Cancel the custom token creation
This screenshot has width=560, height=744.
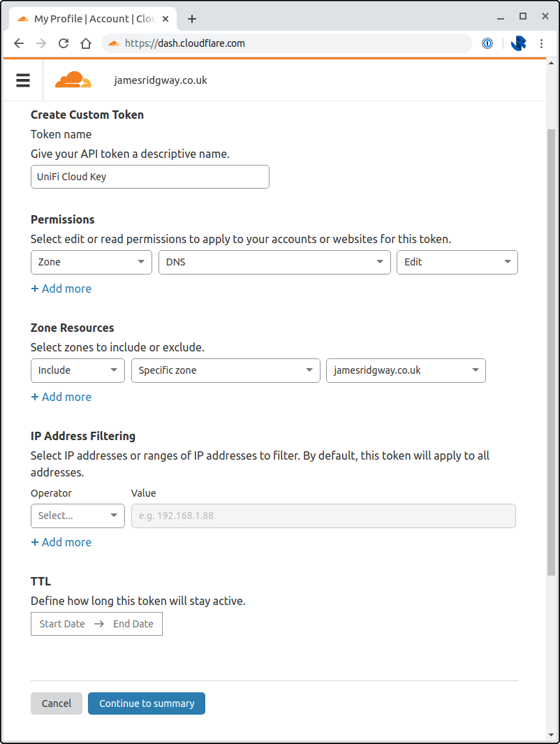(57, 703)
